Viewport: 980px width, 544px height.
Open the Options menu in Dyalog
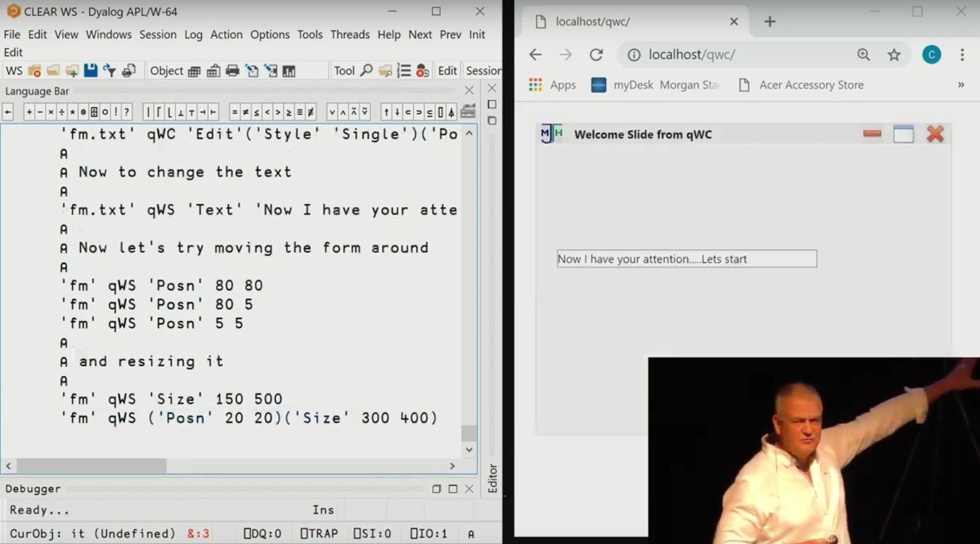tap(270, 35)
